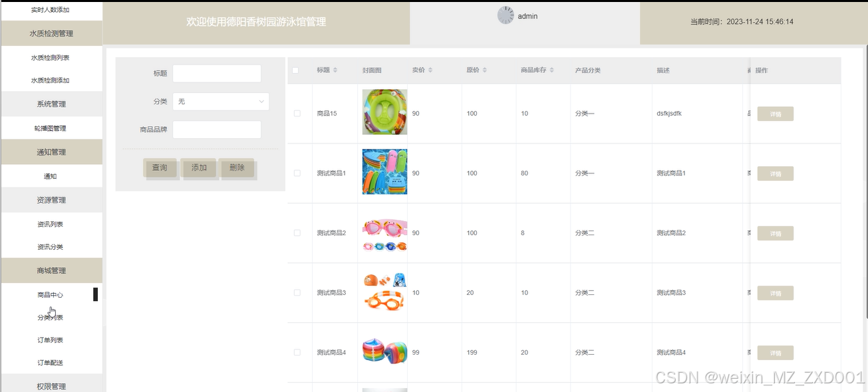Focus the 标题 search input field
This screenshot has height=392, width=868.
[217, 73]
